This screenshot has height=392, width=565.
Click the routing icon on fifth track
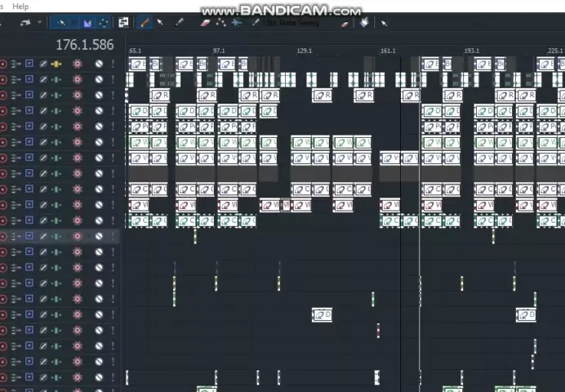click(x=16, y=127)
